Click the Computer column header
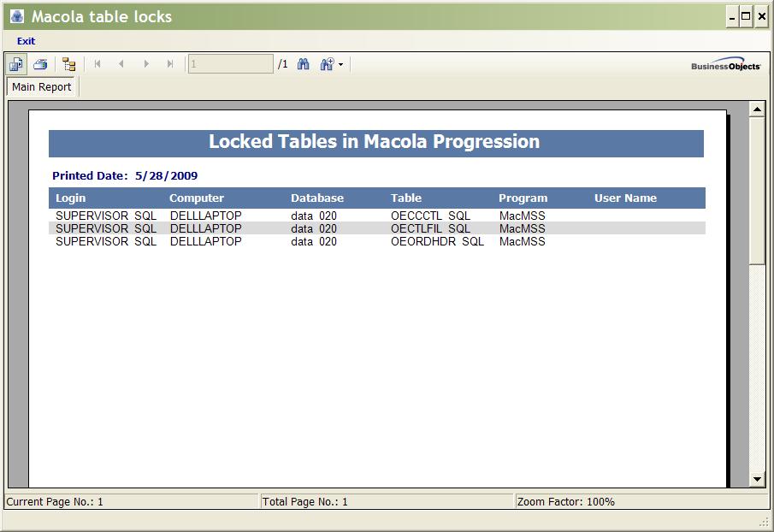This screenshot has height=532, width=774. click(x=197, y=198)
